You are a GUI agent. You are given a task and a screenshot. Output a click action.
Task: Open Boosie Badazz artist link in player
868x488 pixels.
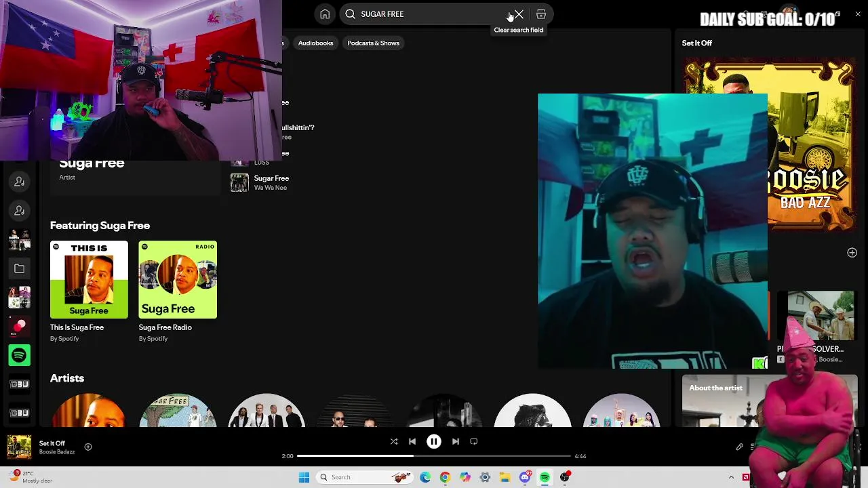click(57, 452)
